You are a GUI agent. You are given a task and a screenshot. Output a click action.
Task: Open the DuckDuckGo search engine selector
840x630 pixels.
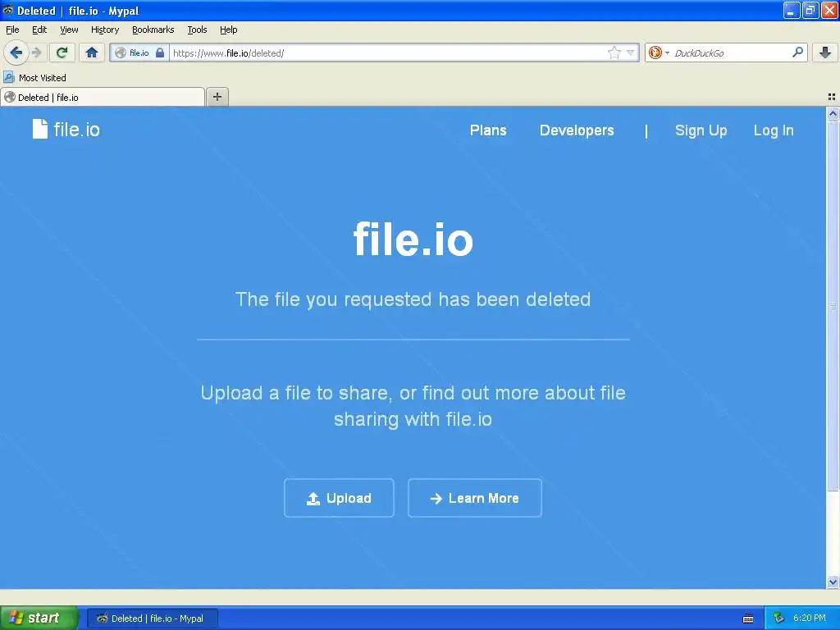659,52
